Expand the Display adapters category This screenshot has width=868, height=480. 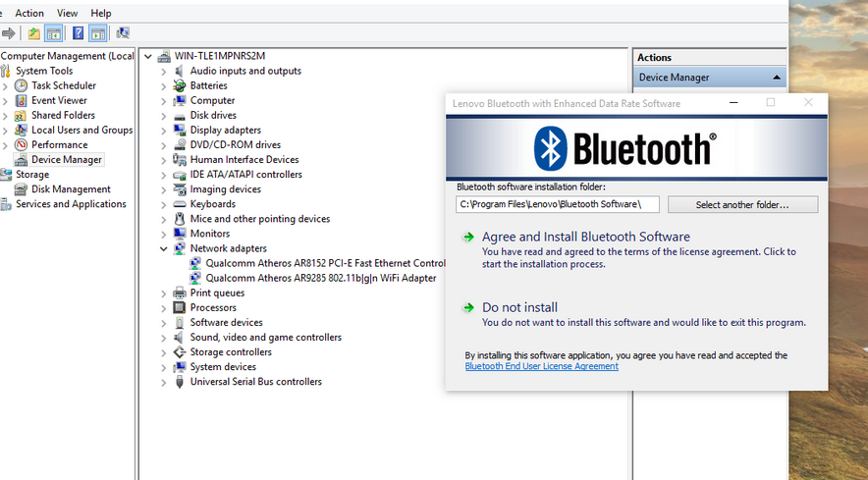click(x=163, y=131)
